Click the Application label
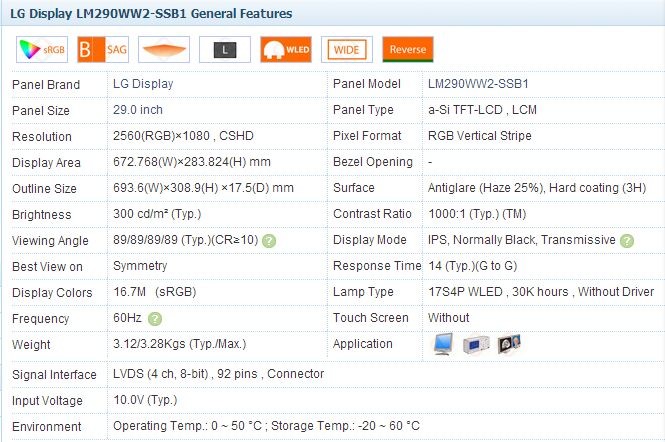 (363, 344)
